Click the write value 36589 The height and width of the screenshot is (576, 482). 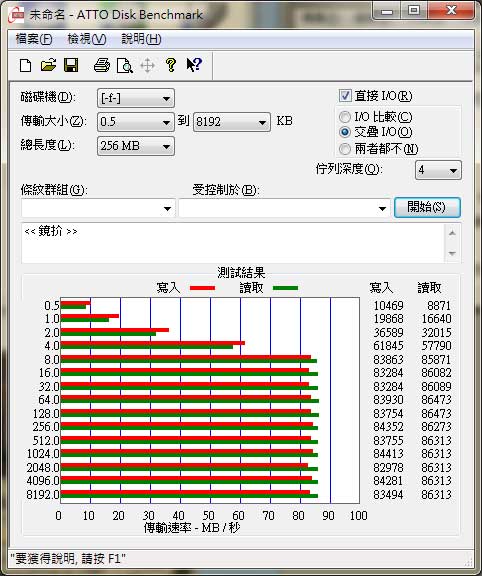388,332
